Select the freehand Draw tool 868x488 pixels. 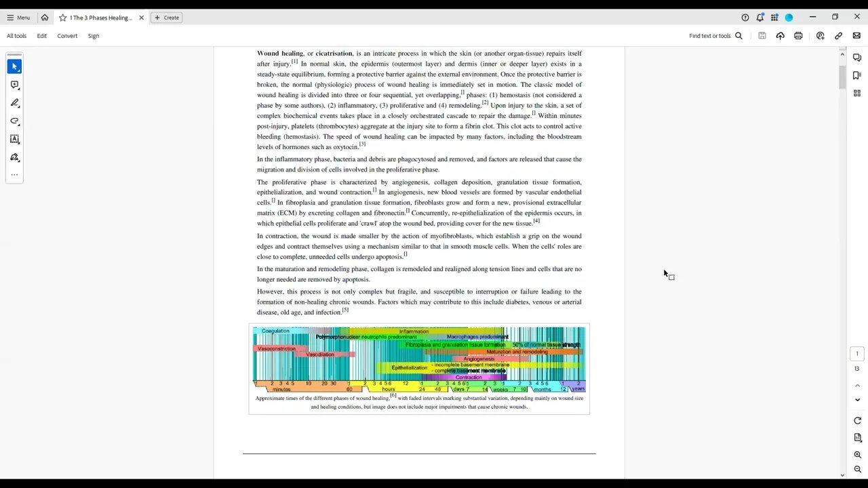14,121
